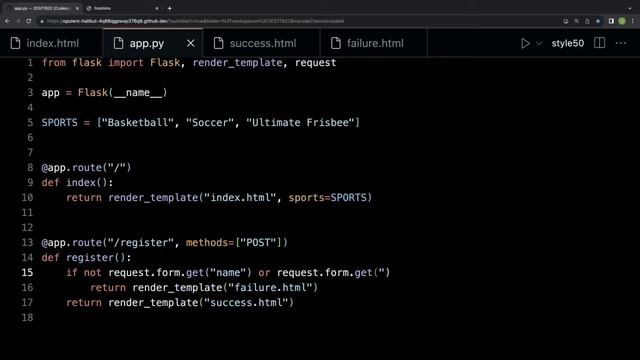Screen dimensions: 640x360
Task: Click the share page icon in address bar
Action: coord(587,21)
